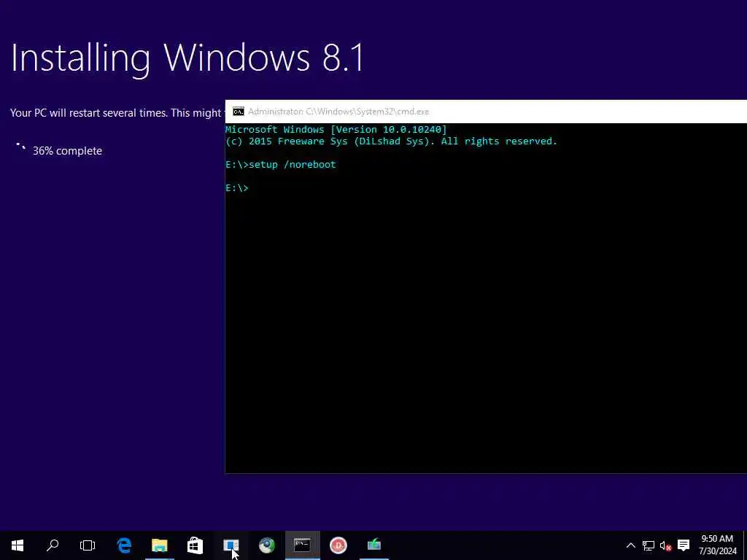
Task: Open the clock showing 9:50 AM
Action: click(718, 545)
